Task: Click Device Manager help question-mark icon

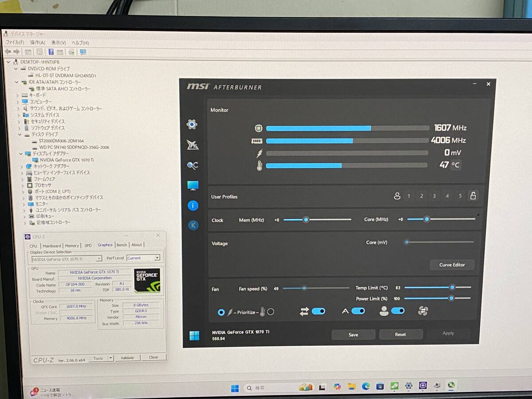Action: pyautogui.click(x=51, y=52)
